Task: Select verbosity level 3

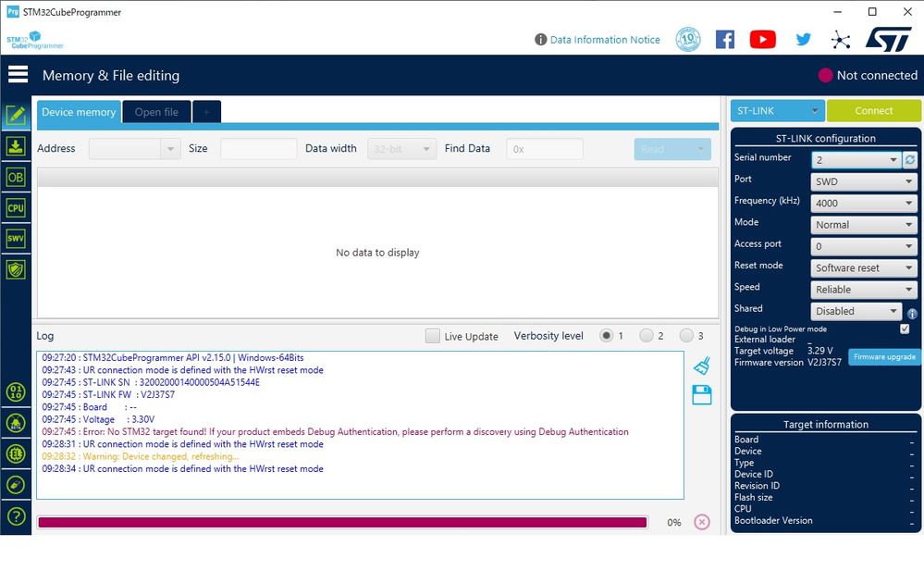Action: [686, 335]
